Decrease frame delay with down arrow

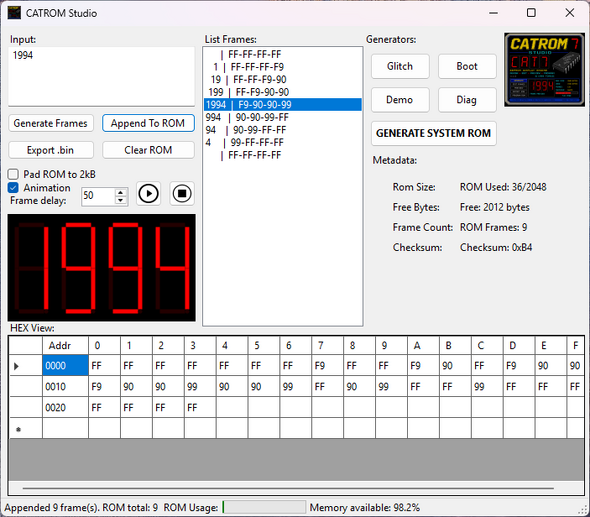click(x=120, y=200)
